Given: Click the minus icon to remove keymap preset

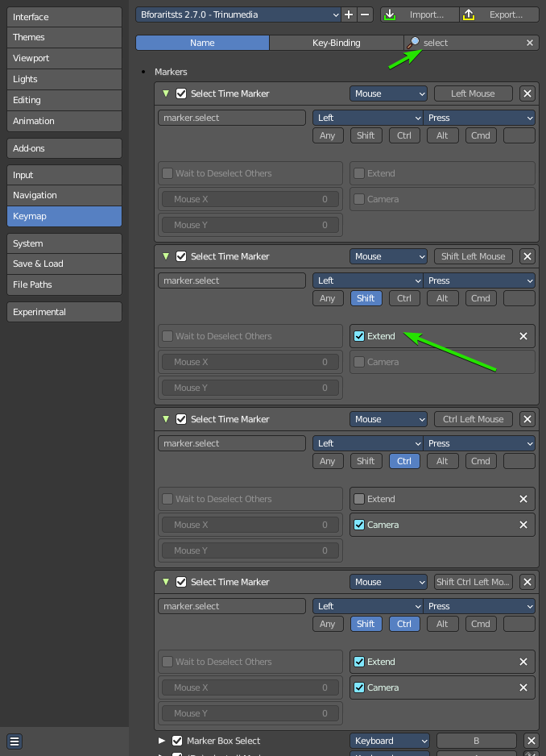Looking at the screenshot, I should pos(365,15).
